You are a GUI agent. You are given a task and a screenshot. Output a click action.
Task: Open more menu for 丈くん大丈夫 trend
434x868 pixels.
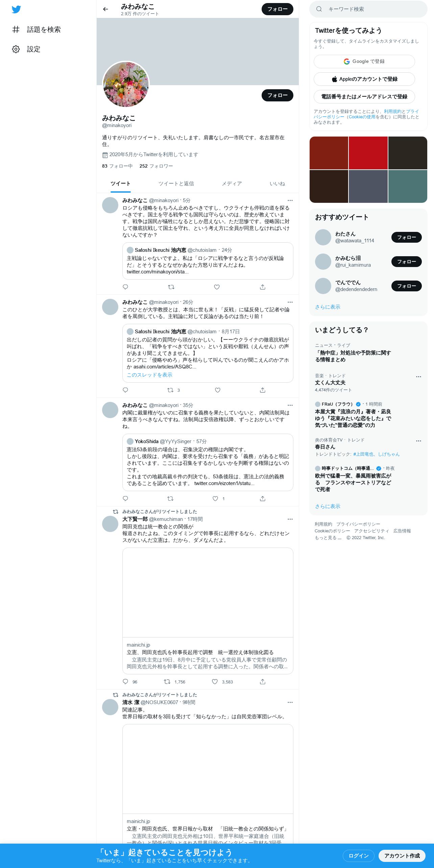pos(418,377)
